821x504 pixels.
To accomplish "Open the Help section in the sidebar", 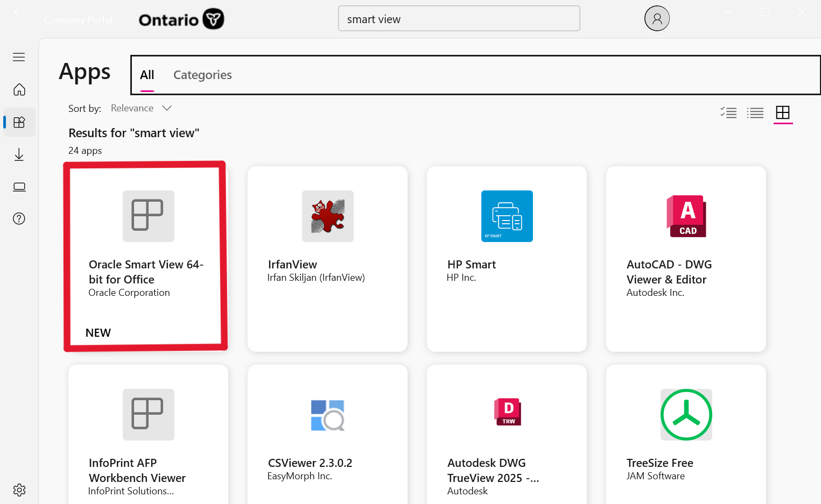I will click(19, 218).
